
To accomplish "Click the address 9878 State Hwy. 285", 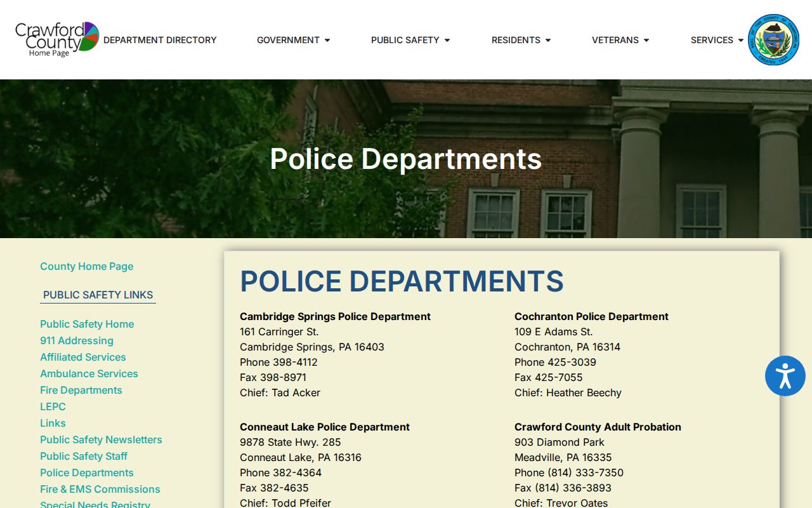I will click(291, 442).
